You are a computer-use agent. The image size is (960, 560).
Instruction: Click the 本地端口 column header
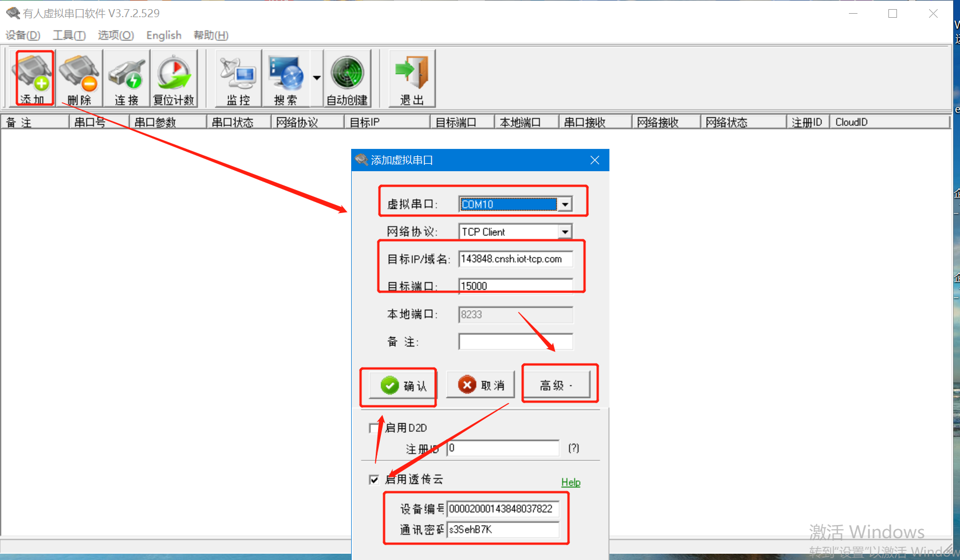click(x=526, y=122)
